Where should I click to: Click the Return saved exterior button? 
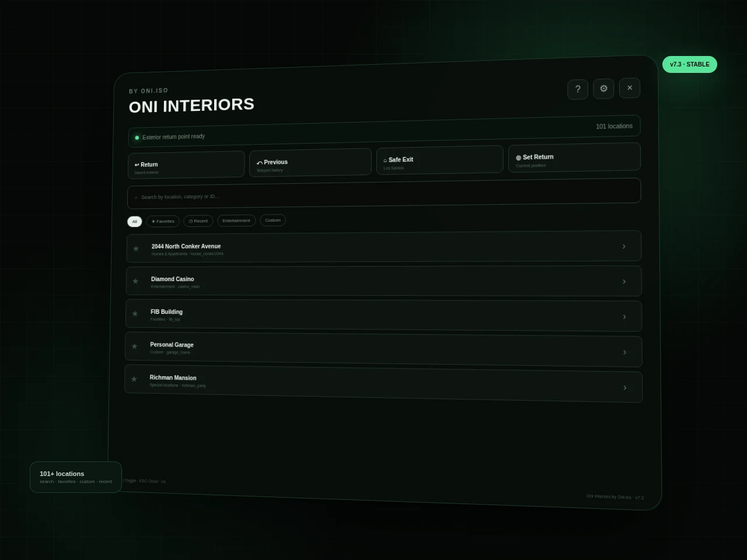[186, 166]
